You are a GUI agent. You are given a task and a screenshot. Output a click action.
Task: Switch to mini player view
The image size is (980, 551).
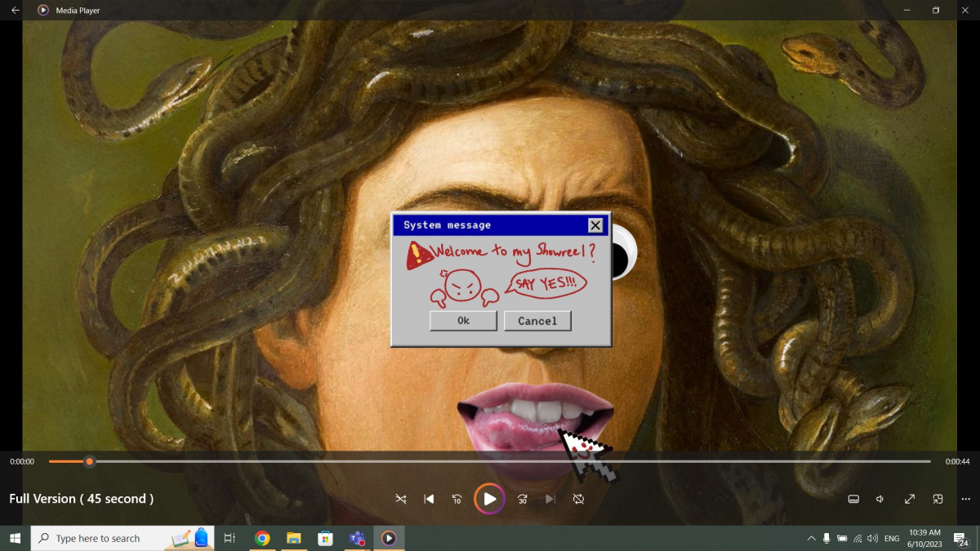click(x=938, y=499)
